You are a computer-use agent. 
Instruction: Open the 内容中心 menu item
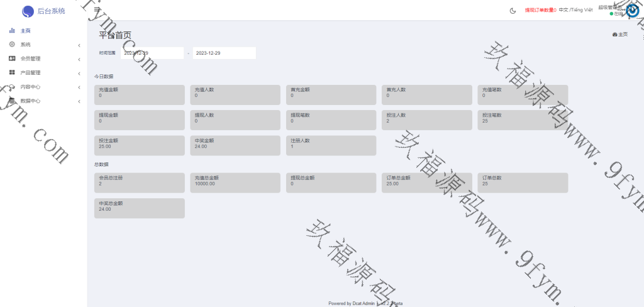coord(30,87)
